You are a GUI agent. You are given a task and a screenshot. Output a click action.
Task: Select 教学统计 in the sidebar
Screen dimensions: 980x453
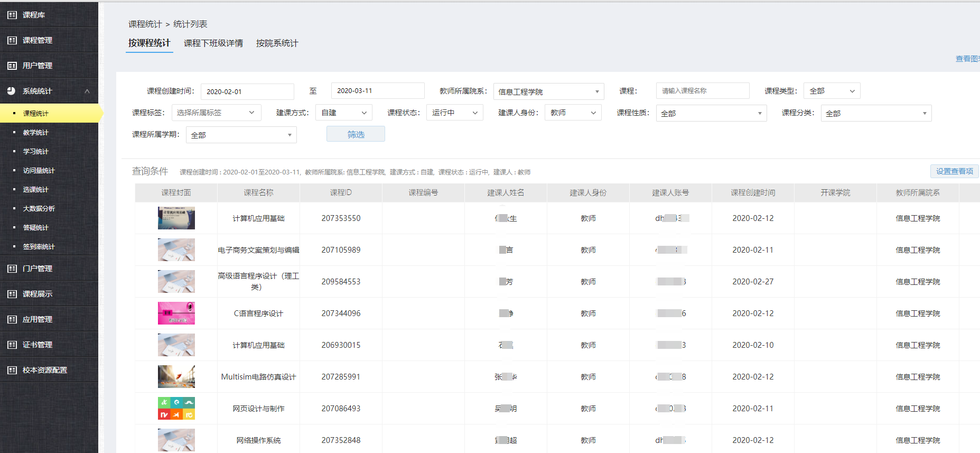tap(36, 133)
